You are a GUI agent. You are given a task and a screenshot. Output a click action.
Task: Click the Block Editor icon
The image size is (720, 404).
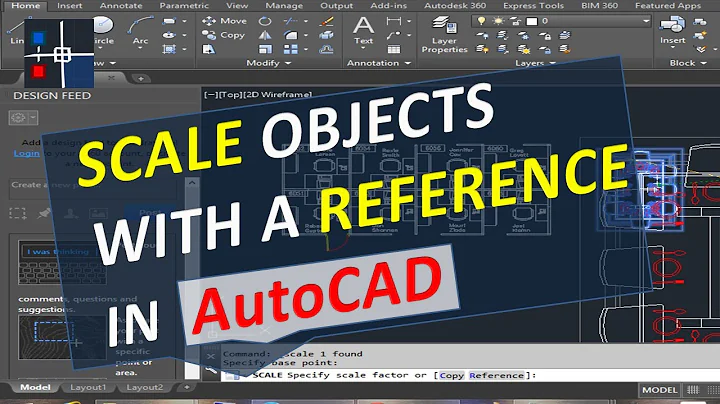tap(700, 35)
